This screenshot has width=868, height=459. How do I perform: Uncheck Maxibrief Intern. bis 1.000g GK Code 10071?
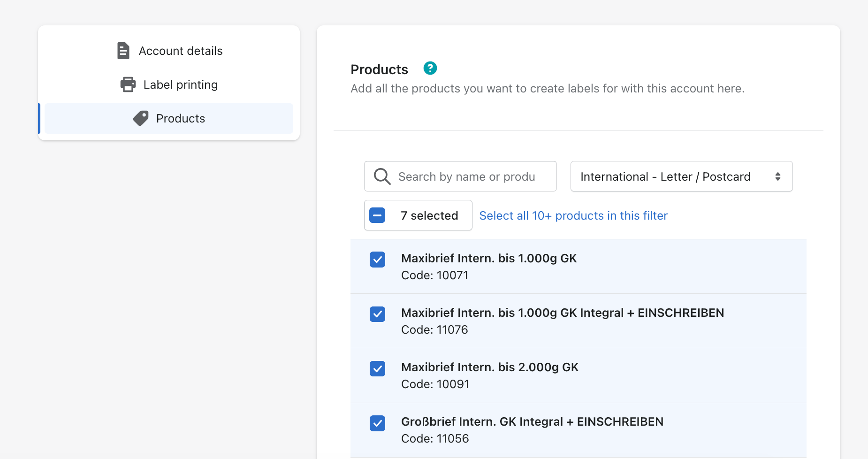[x=377, y=260]
